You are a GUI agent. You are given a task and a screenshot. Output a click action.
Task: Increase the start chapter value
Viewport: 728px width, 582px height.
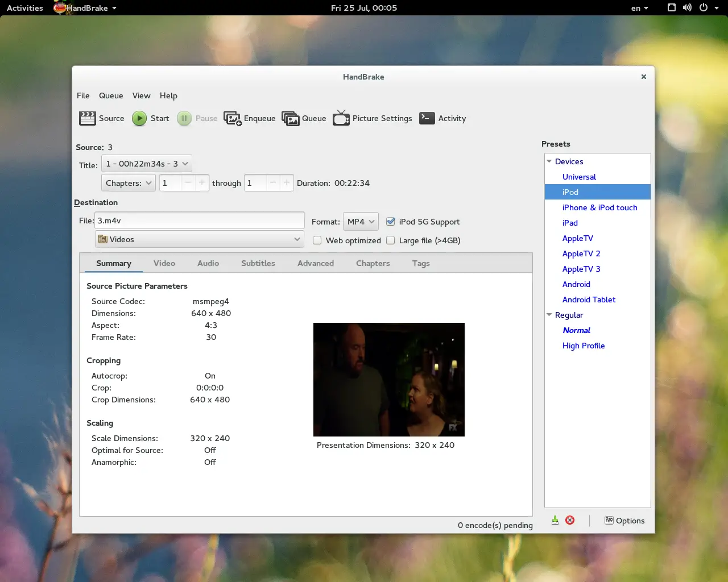202,183
